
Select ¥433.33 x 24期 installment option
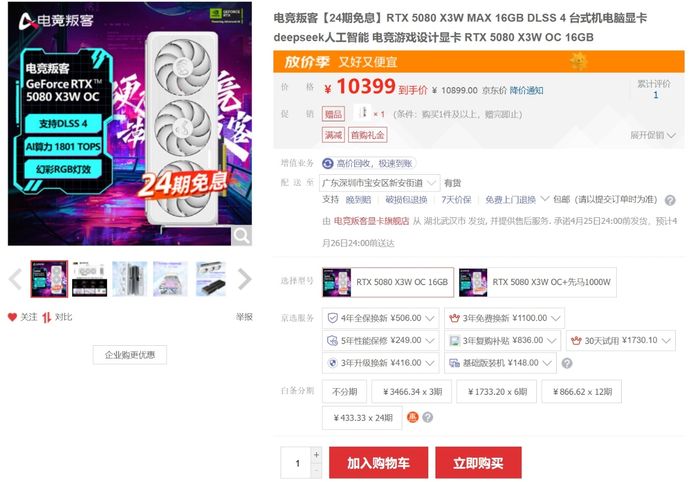pos(362,418)
